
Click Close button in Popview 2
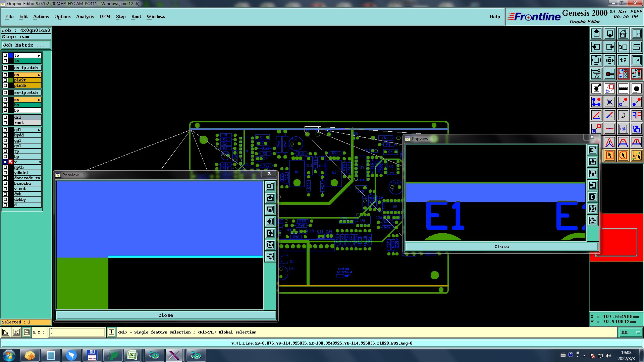[x=502, y=246]
